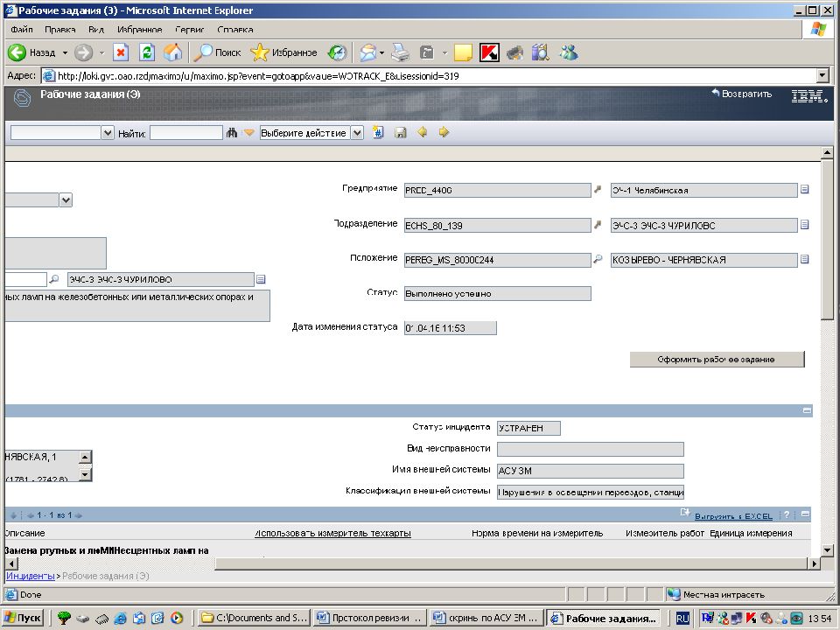Click the table help question mark icon

point(787,514)
